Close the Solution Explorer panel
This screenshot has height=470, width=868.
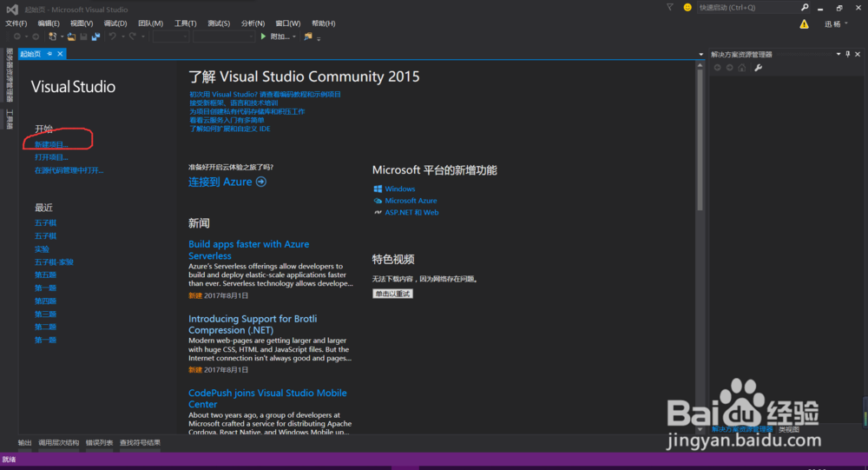[858, 54]
